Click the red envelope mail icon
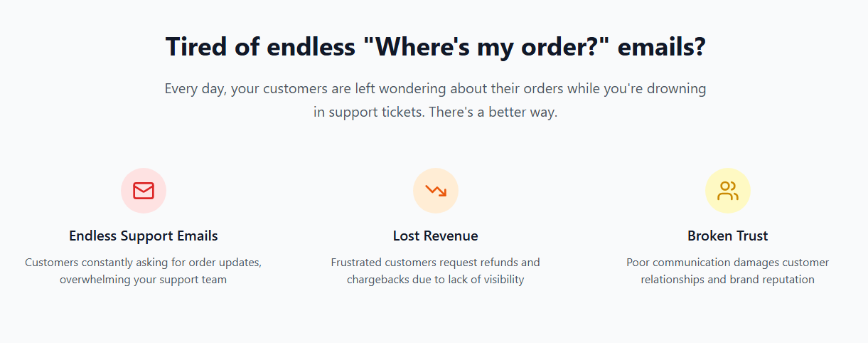 [x=144, y=191]
